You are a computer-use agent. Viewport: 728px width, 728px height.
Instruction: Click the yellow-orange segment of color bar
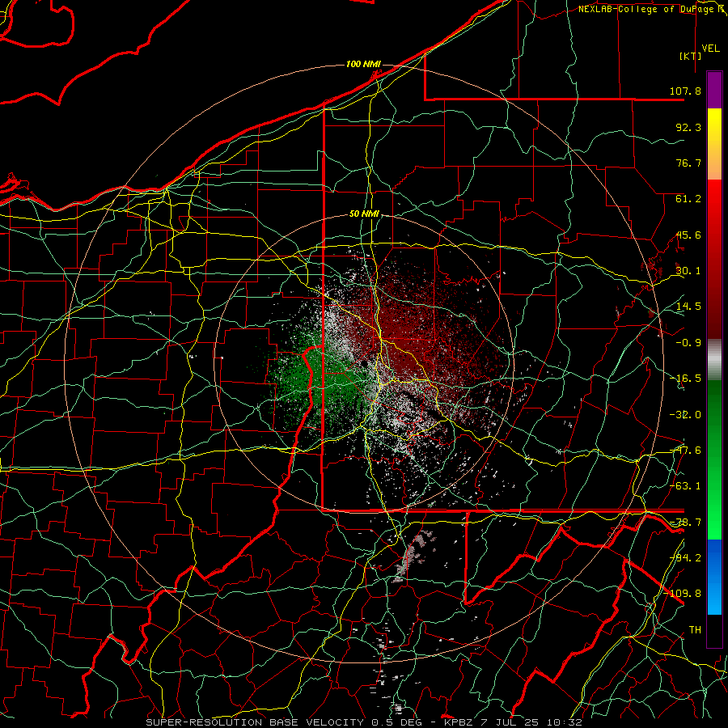[x=714, y=144]
